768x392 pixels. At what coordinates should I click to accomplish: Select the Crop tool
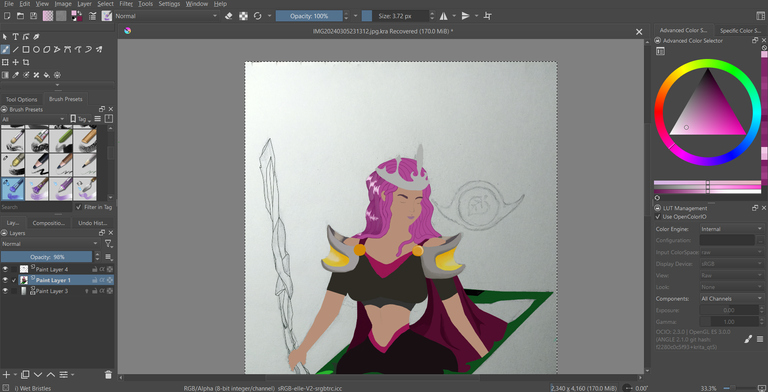(x=26, y=62)
